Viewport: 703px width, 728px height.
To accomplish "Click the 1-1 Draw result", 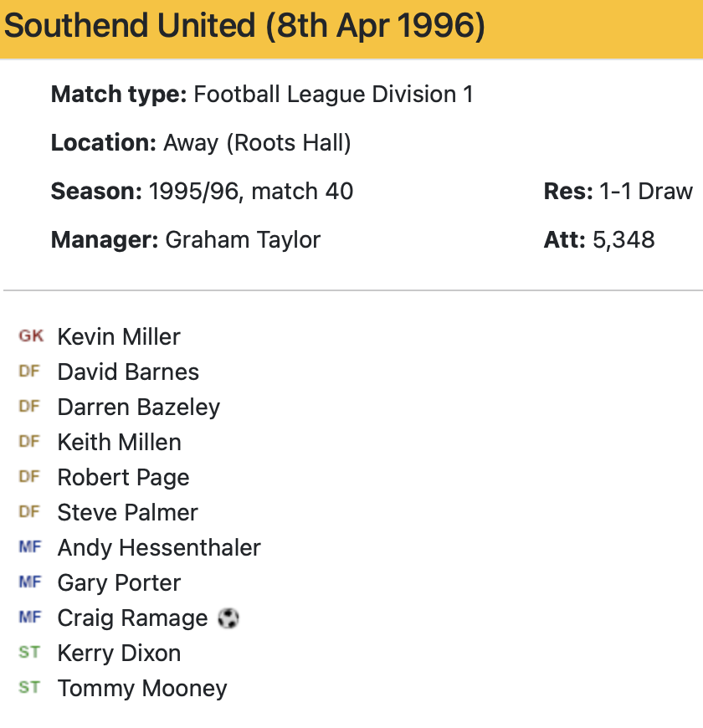I will click(x=645, y=192).
